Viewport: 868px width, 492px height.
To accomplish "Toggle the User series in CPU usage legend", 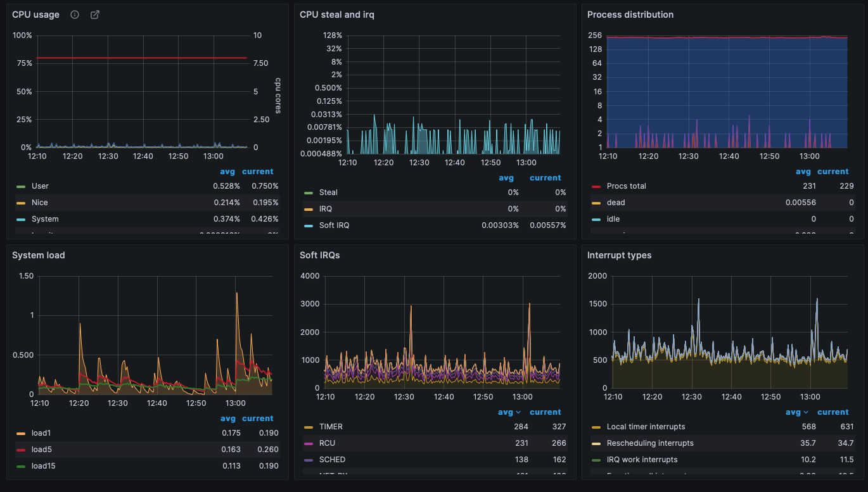I will coord(40,186).
